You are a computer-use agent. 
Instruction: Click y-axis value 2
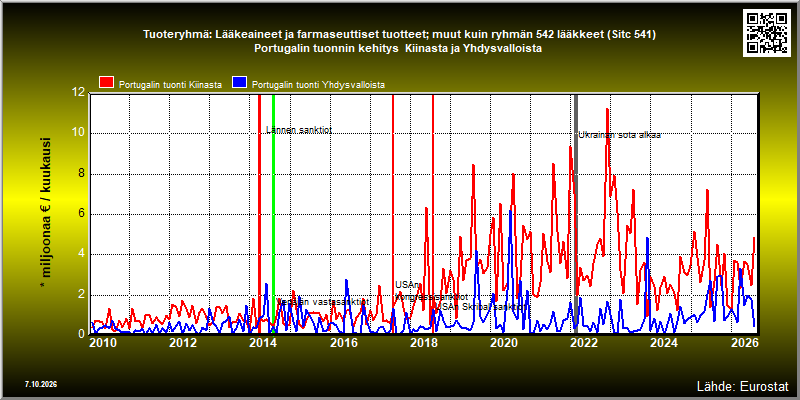click(x=81, y=294)
